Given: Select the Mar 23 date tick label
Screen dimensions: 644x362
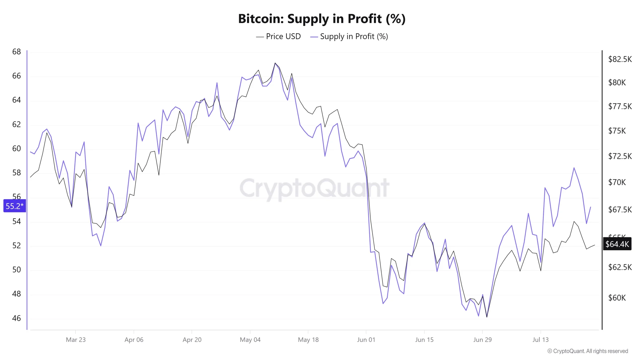Looking at the screenshot, I should pos(76,340).
